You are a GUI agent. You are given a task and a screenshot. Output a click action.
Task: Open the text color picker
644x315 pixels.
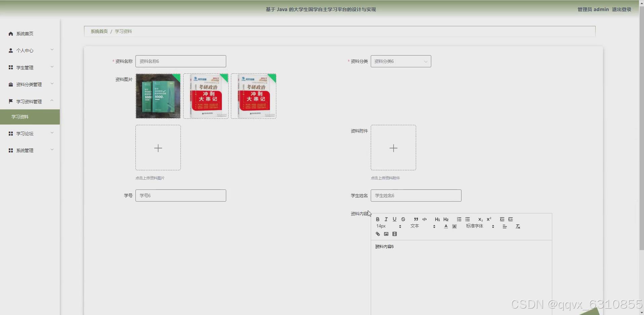[x=446, y=226]
